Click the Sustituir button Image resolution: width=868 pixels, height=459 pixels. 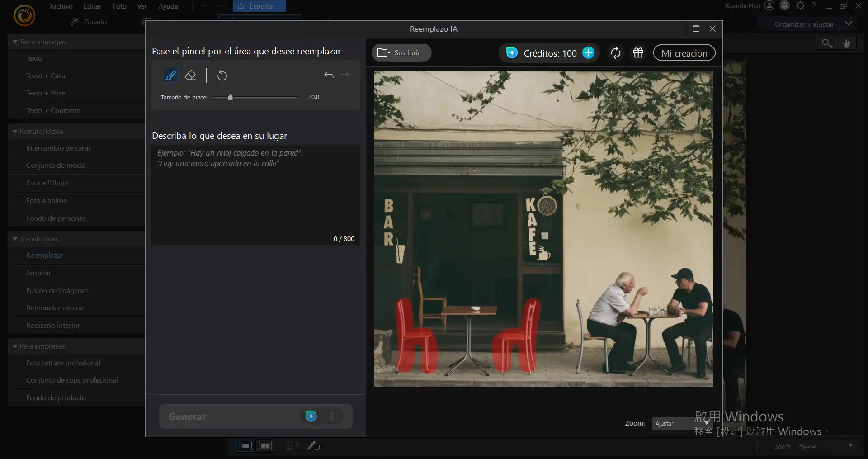401,53
